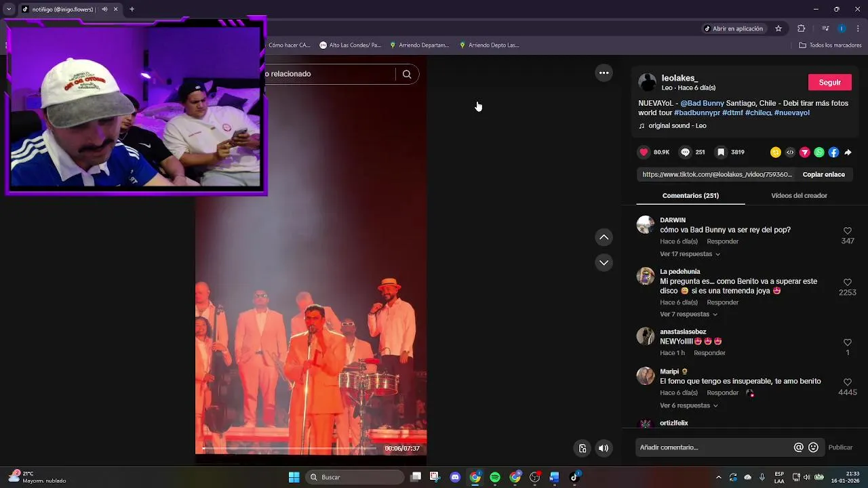Share the video to Facebook

(833, 152)
